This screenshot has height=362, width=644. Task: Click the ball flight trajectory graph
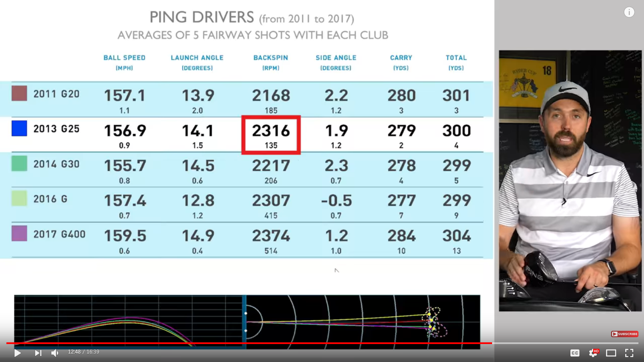128,321
